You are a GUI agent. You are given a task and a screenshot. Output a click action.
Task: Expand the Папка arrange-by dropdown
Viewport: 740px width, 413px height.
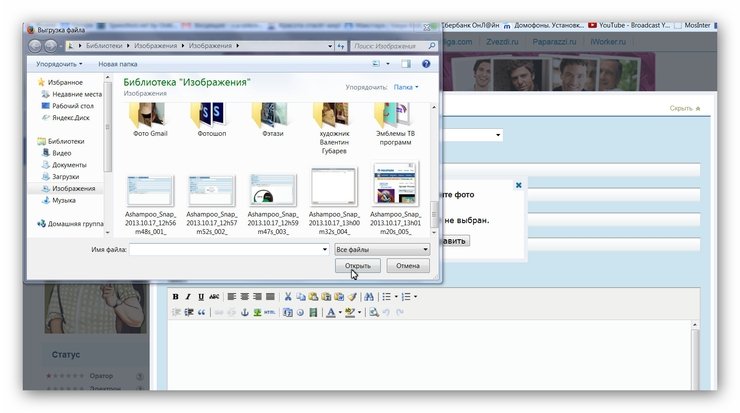406,87
